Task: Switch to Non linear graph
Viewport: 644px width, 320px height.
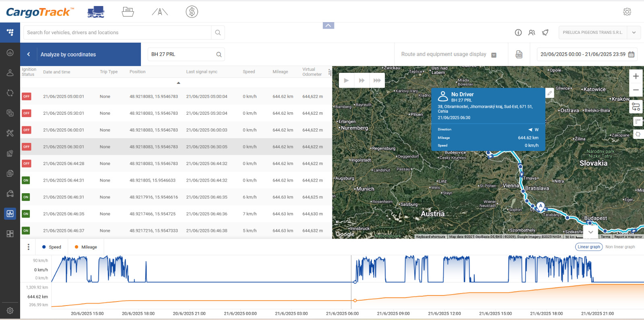Action: 620,247
